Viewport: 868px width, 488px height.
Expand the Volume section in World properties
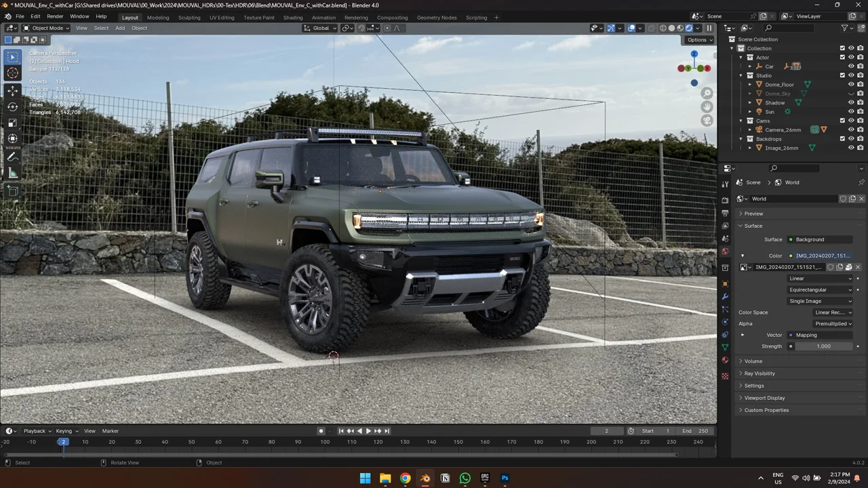(x=753, y=361)
